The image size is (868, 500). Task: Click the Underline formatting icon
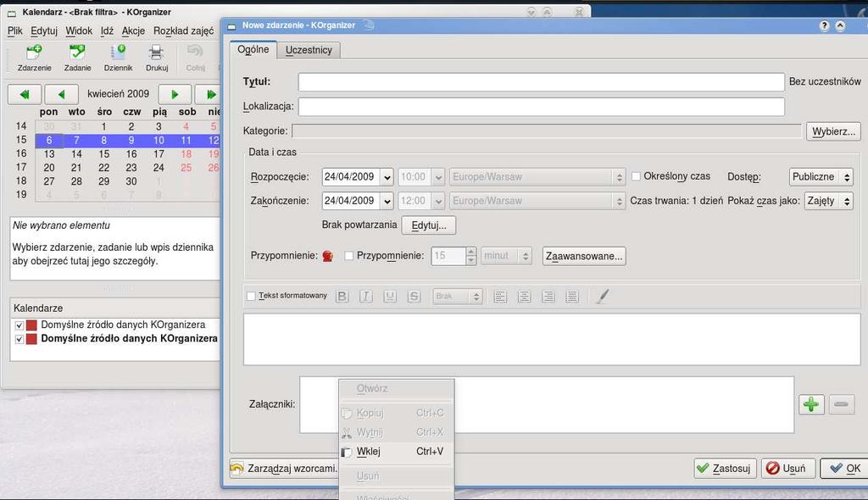(x=390, y=297)
